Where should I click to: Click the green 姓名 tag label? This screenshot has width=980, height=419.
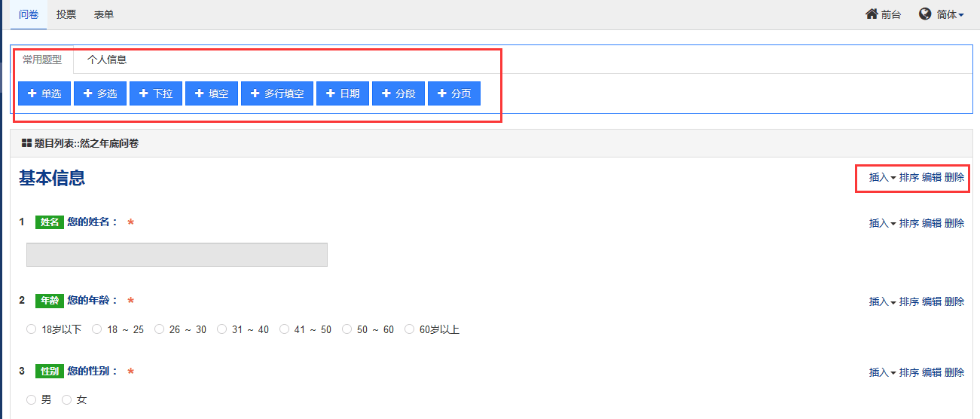click(x=50, y=222)
